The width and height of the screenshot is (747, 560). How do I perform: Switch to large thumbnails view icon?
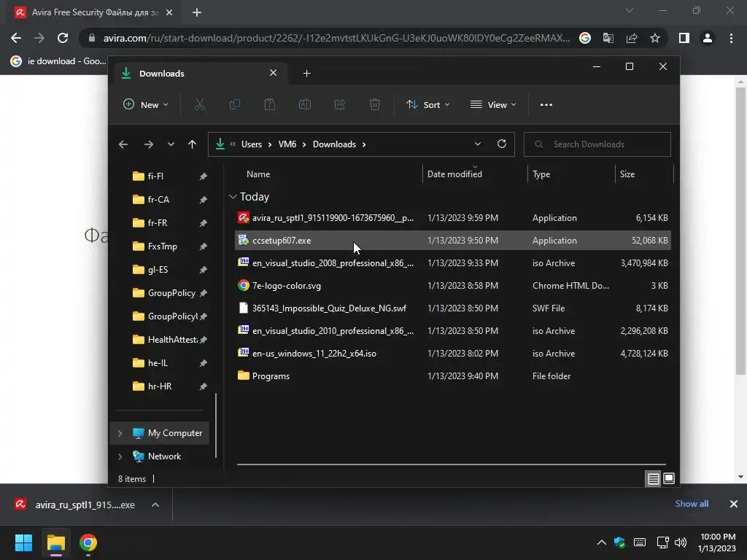(x=669, y=478)
